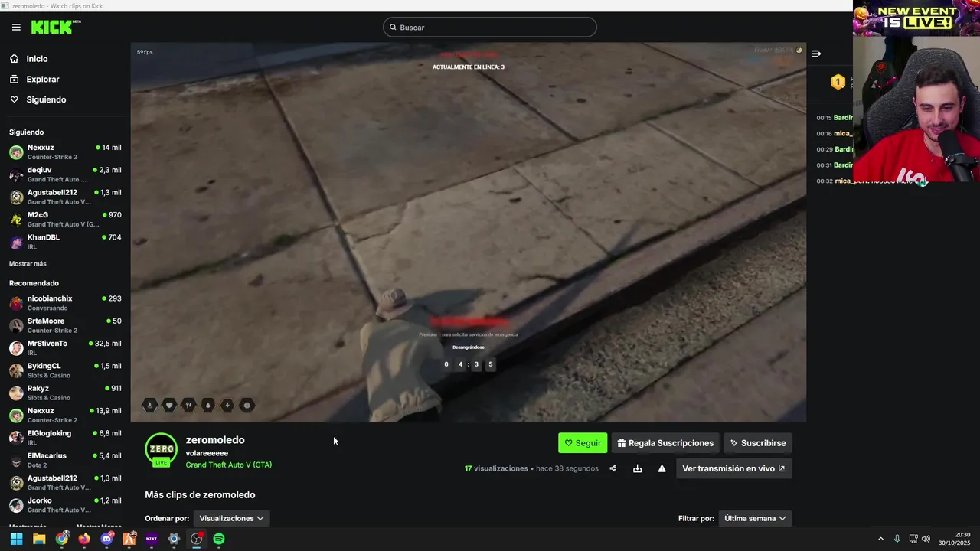
Task: Click Suscribirse button
Action: [758, 443]
